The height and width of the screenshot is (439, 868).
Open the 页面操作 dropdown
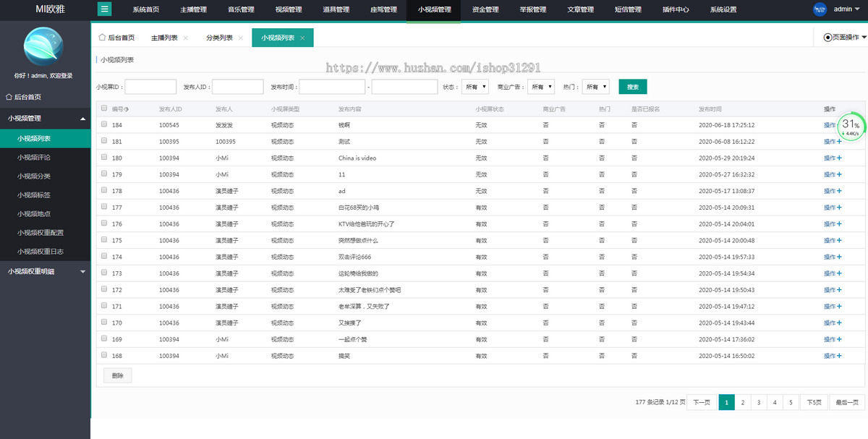845,37
